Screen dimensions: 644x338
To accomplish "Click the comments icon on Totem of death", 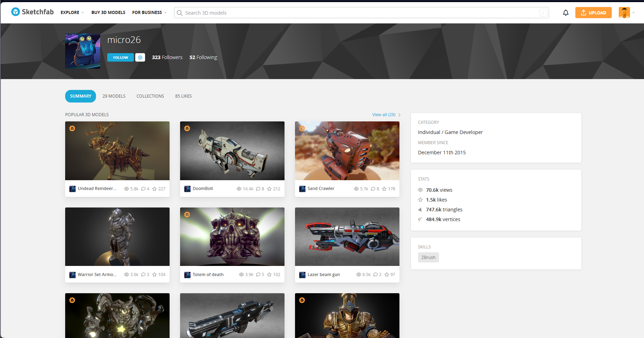I will coord(258,275).
